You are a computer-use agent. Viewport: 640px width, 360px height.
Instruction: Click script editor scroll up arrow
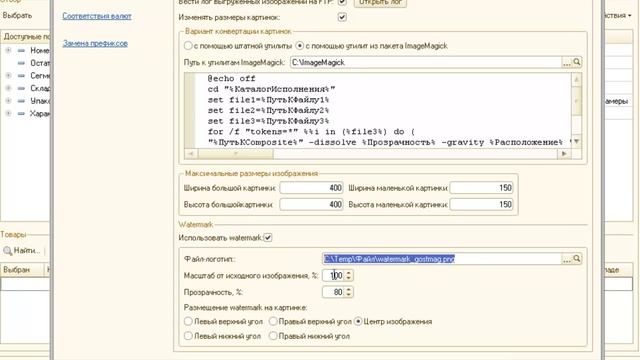point(576,79)
